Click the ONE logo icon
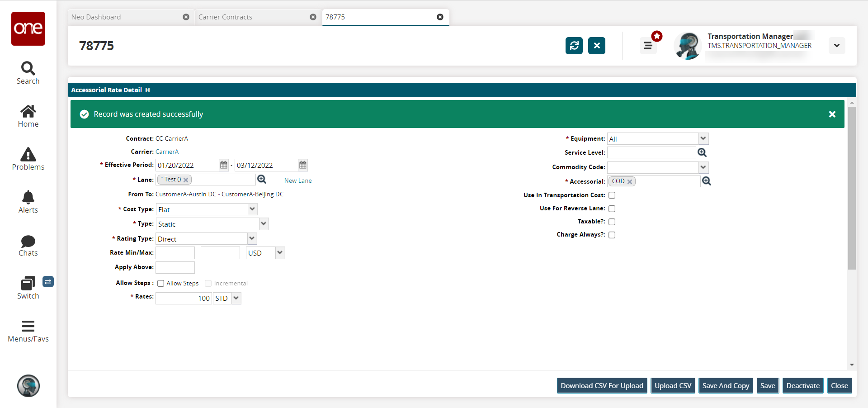Image resolution: width=868 pixels, height=408 pixels. click(28, 28)
